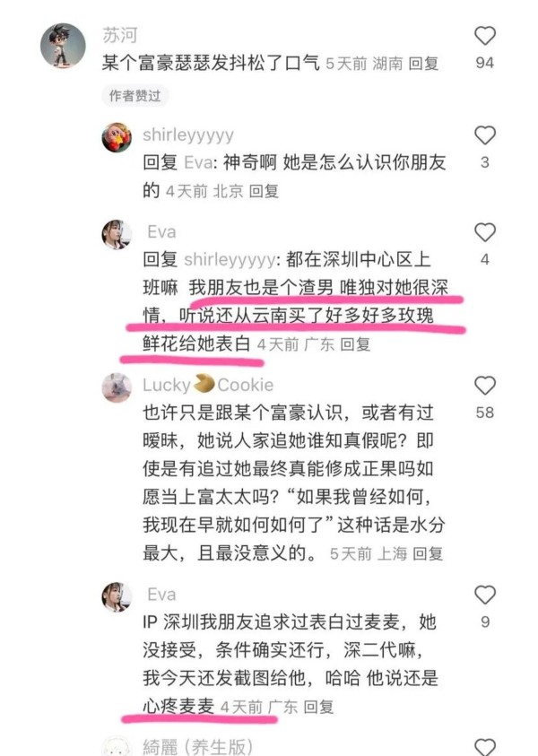Tap heart on Eva's comment with 9 likes
538x756 pixels.
(x=485, y=595)
